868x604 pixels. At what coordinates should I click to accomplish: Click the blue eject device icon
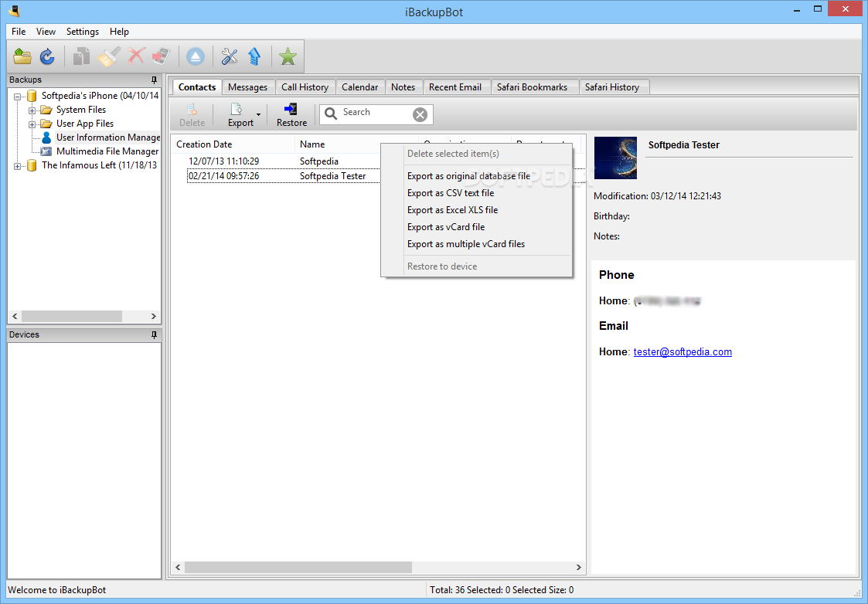[196, 56]
